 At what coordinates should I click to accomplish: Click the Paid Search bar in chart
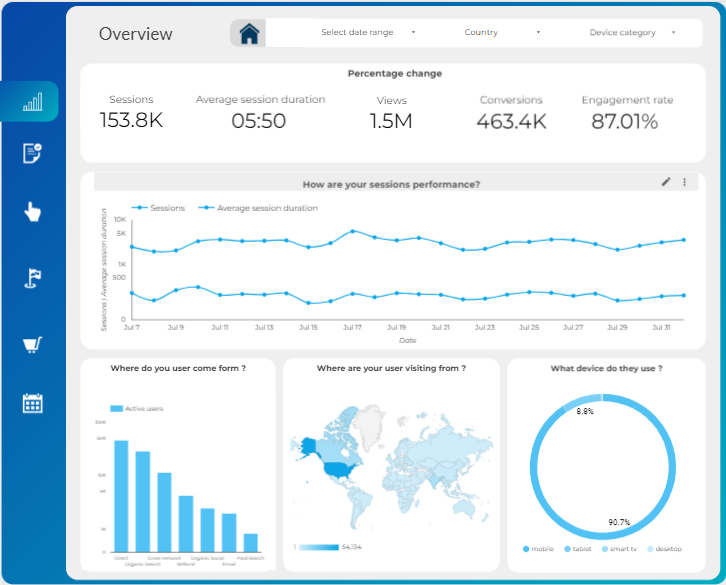(x=250, y=543)
